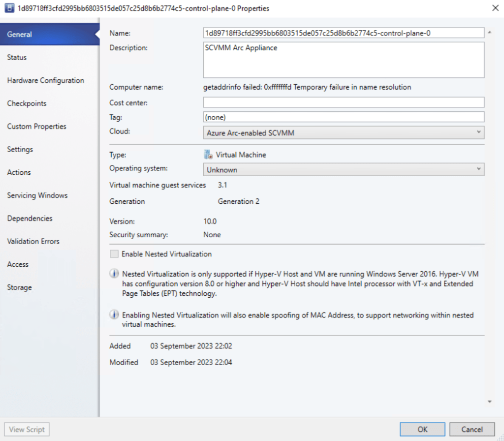Click the Virtual Machine type icon

pos(208,155)
